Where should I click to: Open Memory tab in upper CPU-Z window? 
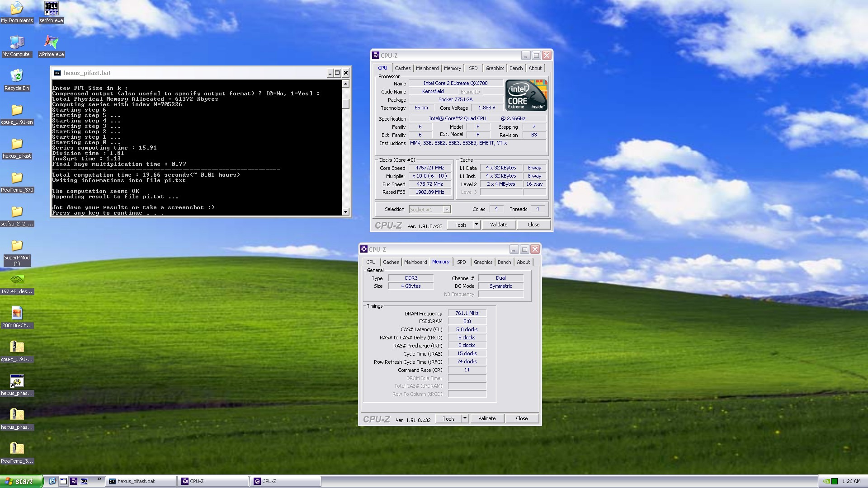pos(453,68)
